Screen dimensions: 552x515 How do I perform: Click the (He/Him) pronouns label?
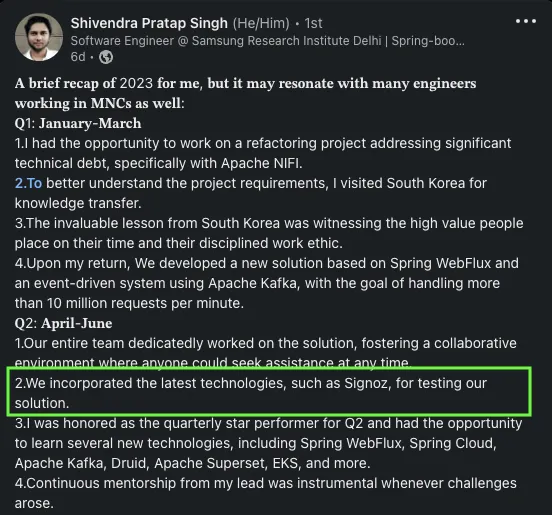(x=261, y=23)
